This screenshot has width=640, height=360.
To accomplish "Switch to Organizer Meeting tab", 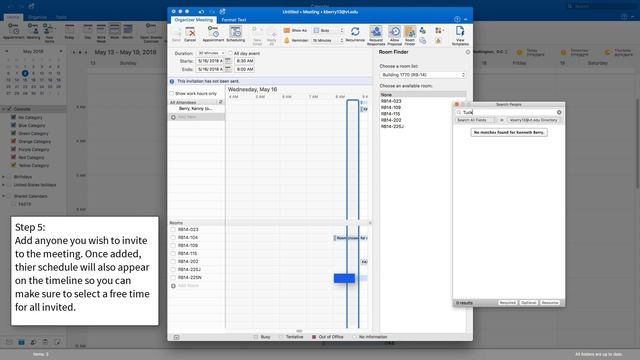I will [193, 20].
